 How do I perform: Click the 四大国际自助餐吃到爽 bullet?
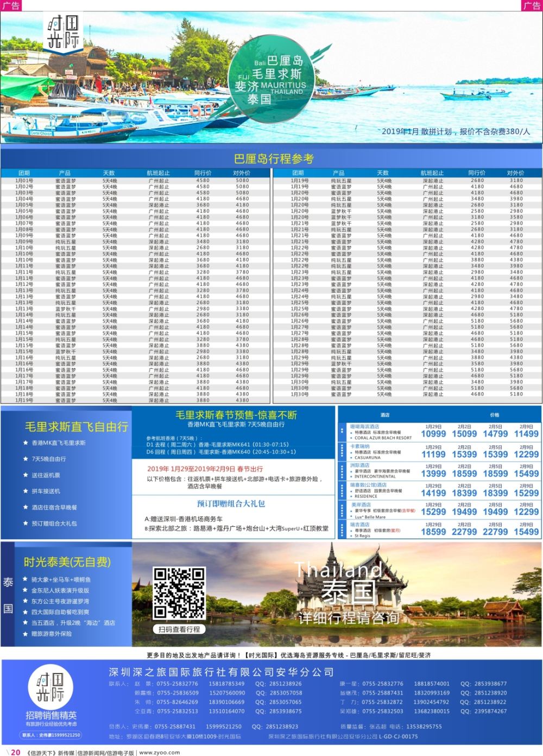(x=60, y=612)
